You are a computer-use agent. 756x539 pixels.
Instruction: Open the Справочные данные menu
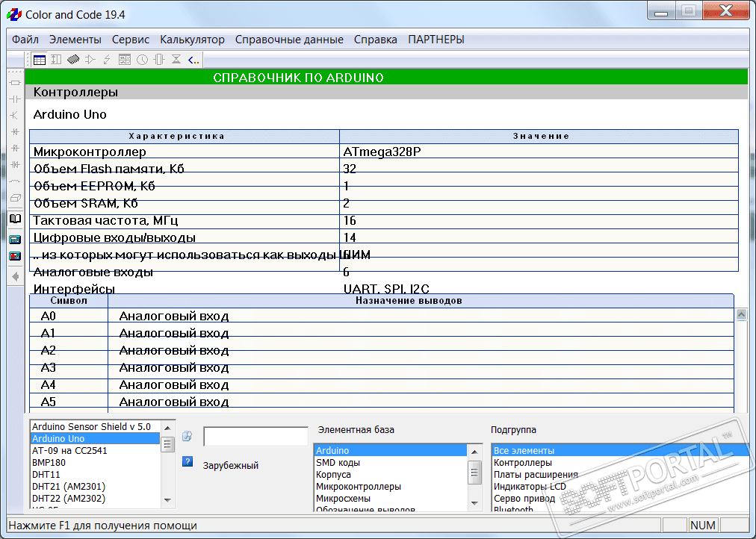pos(289,40)
